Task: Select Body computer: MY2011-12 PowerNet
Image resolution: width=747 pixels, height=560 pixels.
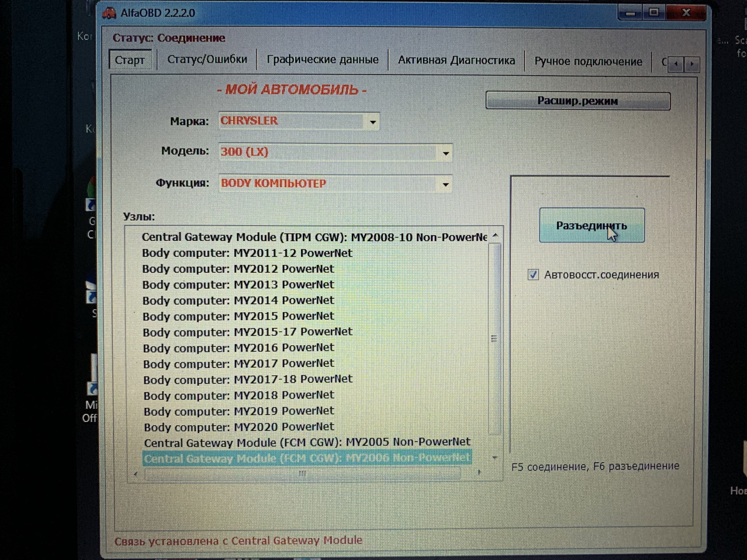Action: 247,253
